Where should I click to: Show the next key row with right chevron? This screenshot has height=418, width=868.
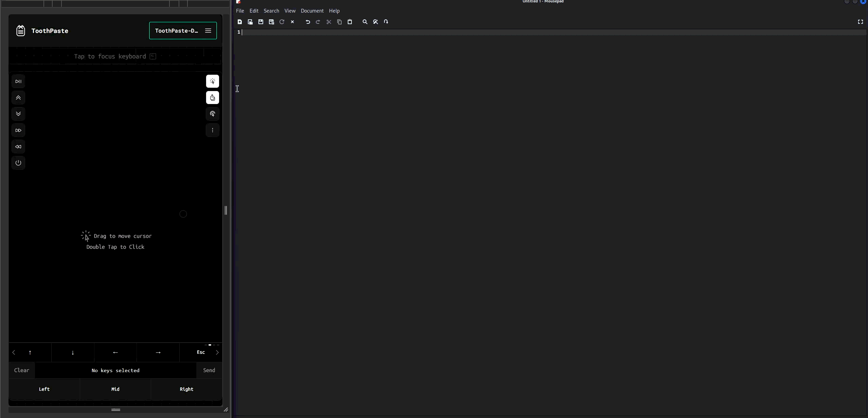click(217, 352)
